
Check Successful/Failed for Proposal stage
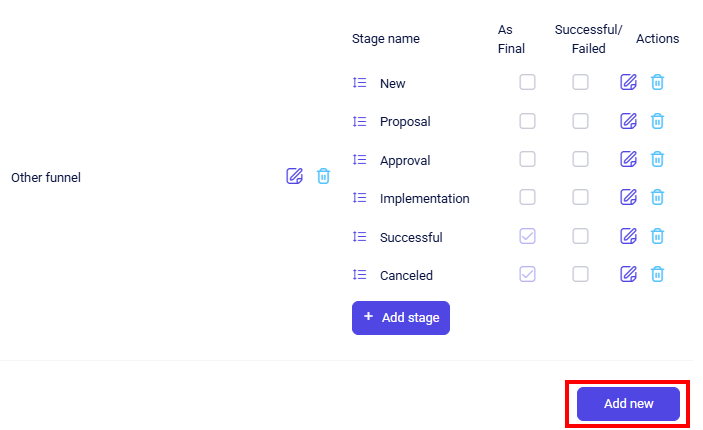[x=580, y=121]
